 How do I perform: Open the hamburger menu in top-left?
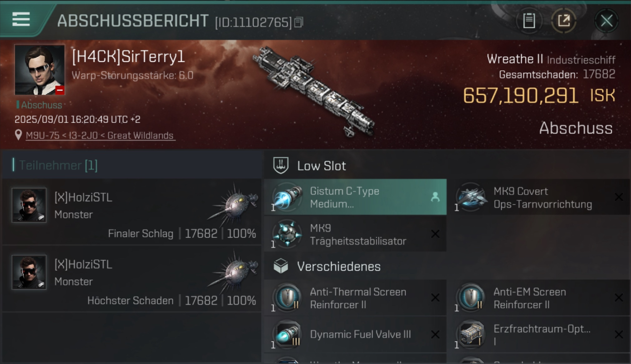[21, 19]
